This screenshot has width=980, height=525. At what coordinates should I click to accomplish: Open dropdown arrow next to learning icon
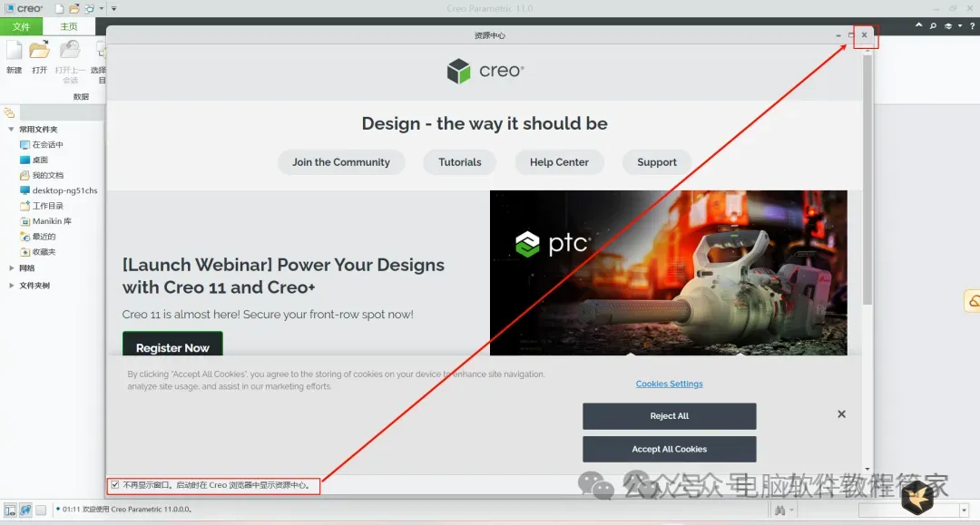tap(960, 25)
